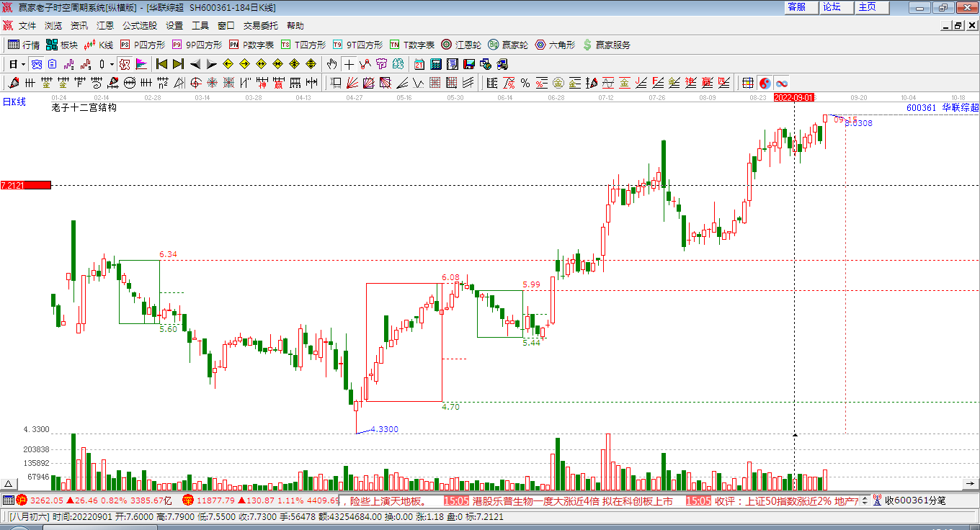Toggle the infinity loop icon
980x530 pixels.
click(x=782, y=83)
